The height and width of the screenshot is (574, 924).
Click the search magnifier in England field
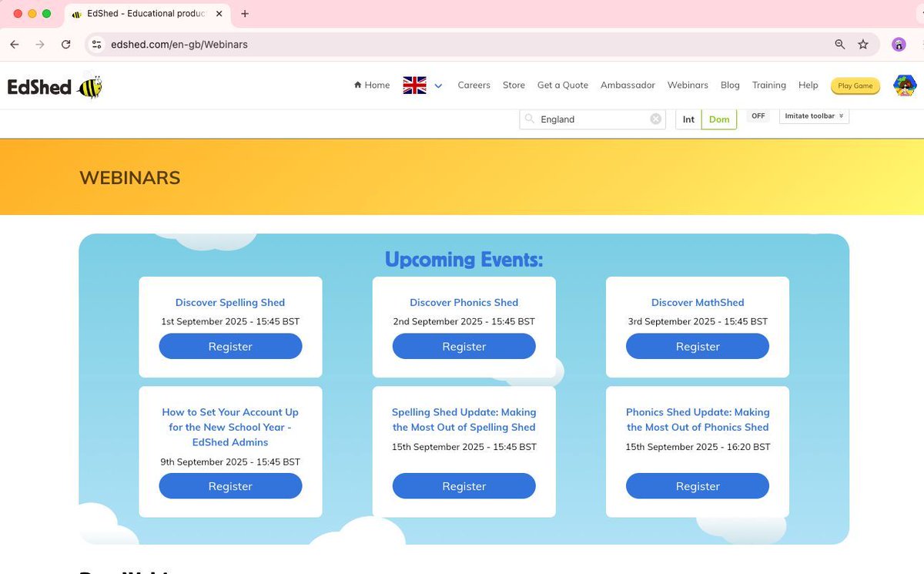tap(530, 119)
